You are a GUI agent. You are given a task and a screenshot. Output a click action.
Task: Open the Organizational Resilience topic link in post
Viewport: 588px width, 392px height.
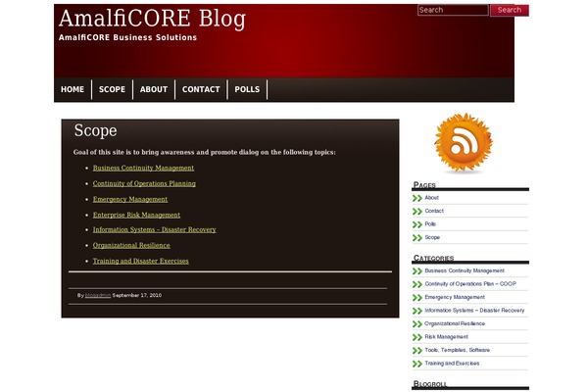[x=131, y=245]
